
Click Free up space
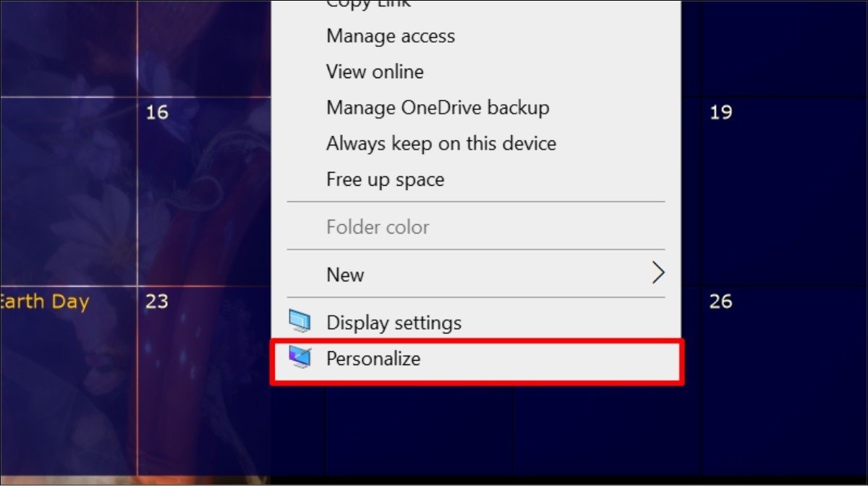pos(386,179)
